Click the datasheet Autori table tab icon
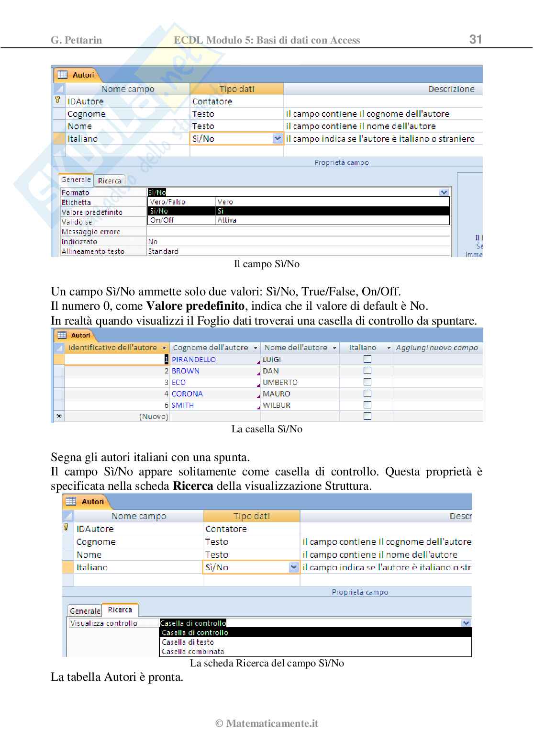This screenshot has width=534, height=756. pyautogui.click(x=62, y=335)
